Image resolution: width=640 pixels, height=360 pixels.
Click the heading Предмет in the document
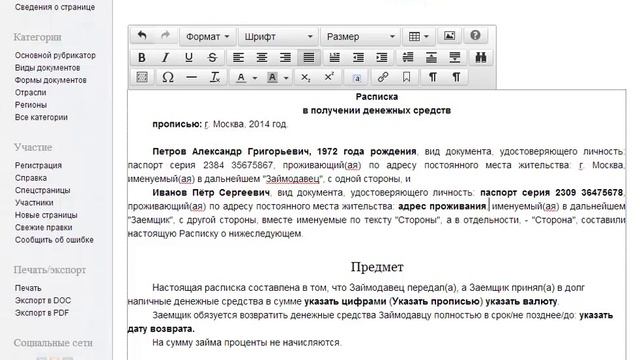pos(377,267)
